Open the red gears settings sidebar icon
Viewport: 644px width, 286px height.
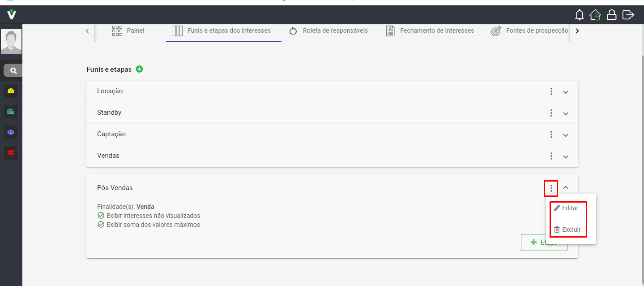point(11,153)
